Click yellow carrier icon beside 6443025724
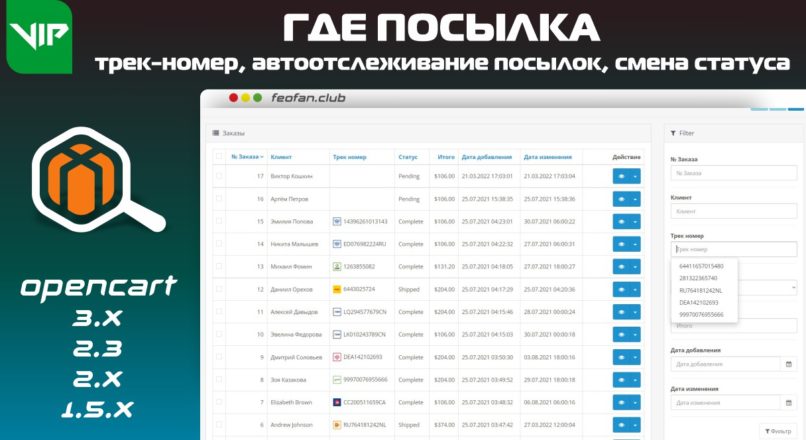Viewport: 806px width, 440px height. [x=337, y=289]
